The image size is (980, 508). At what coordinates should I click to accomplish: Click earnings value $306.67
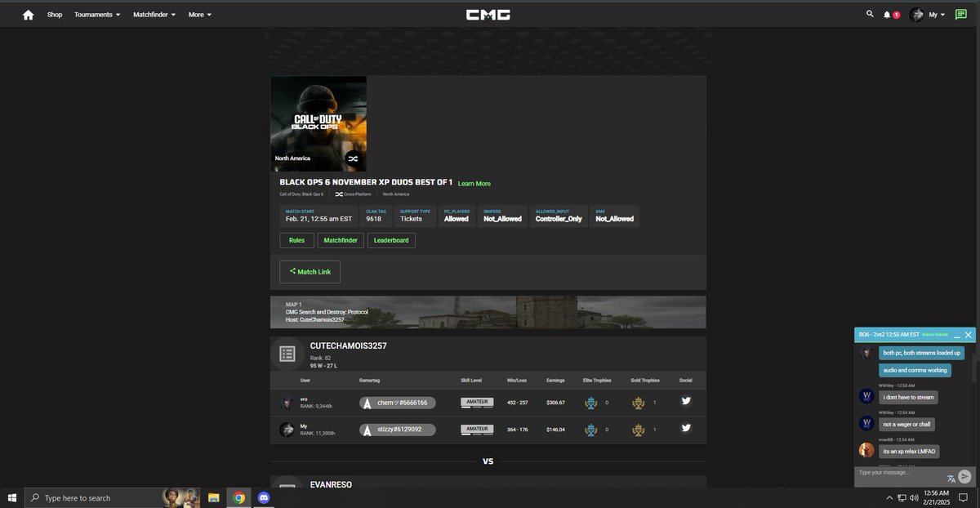pos(555,403)
